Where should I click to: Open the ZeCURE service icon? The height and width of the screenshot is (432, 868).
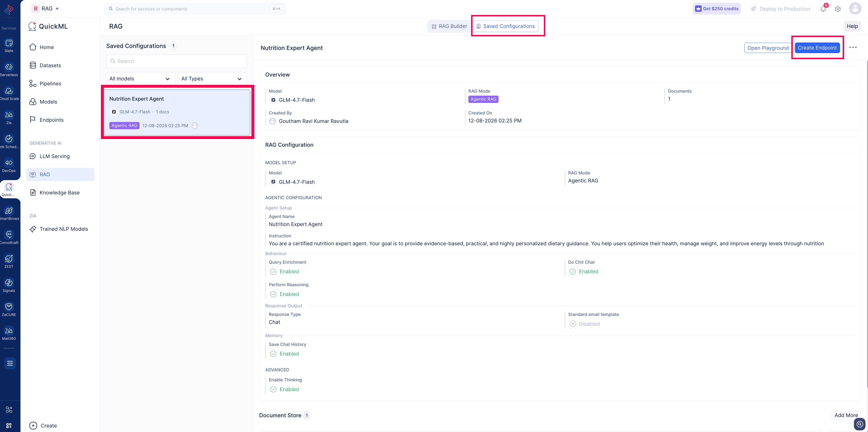pos(9,307)
